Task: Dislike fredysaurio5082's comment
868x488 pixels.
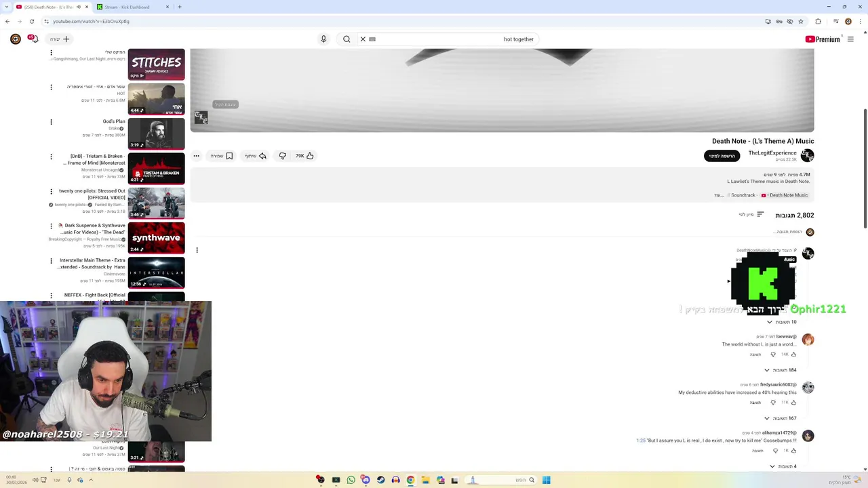Action: coord(772,403)
